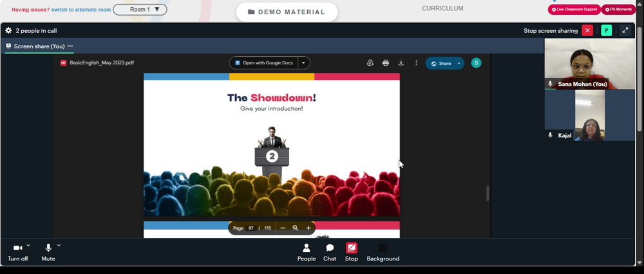Expand call to fullscreen

(x=625, y=30)
